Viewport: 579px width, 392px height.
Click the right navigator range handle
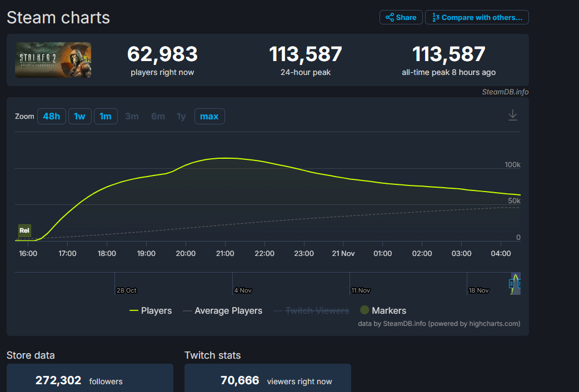pos(519,284)
